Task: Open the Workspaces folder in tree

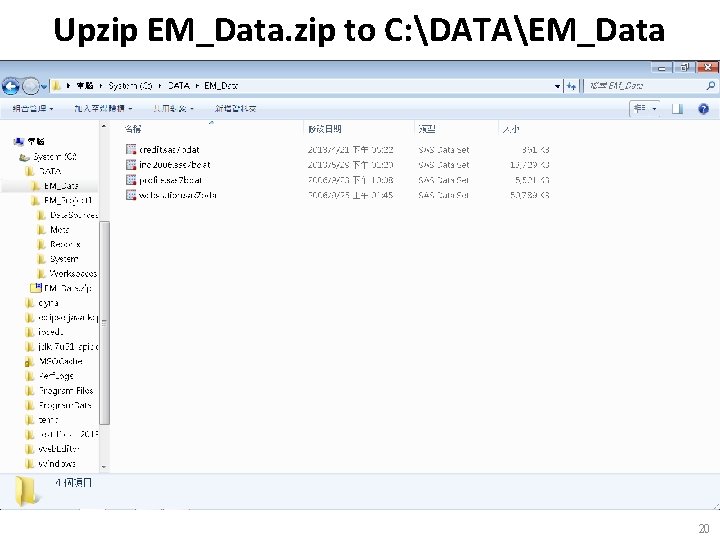Action: pos(73,274)
